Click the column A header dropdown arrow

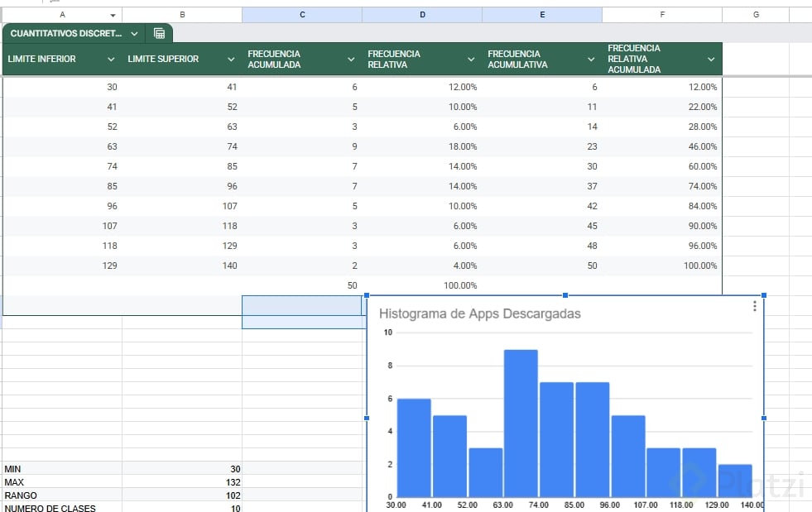click(x=113, y=16)
